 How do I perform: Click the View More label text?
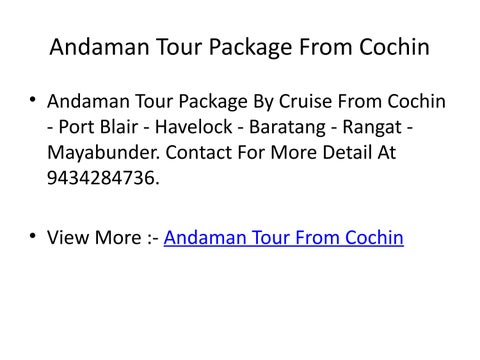94,238
